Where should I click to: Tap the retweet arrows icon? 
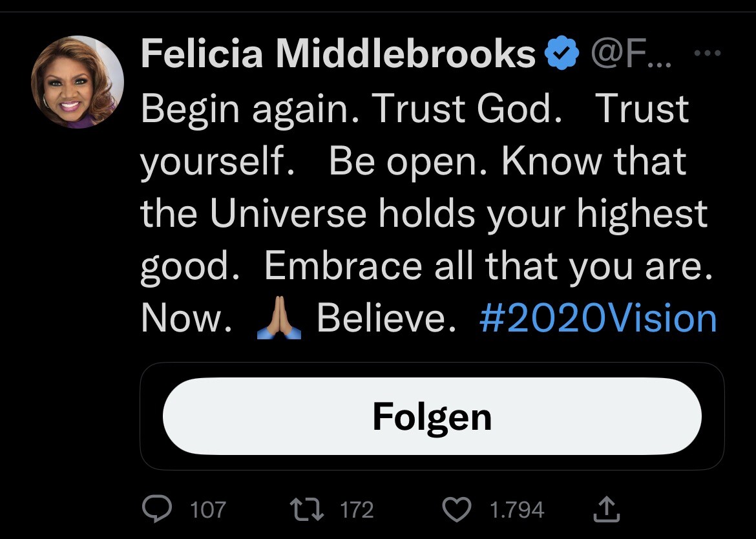point(308,510)
